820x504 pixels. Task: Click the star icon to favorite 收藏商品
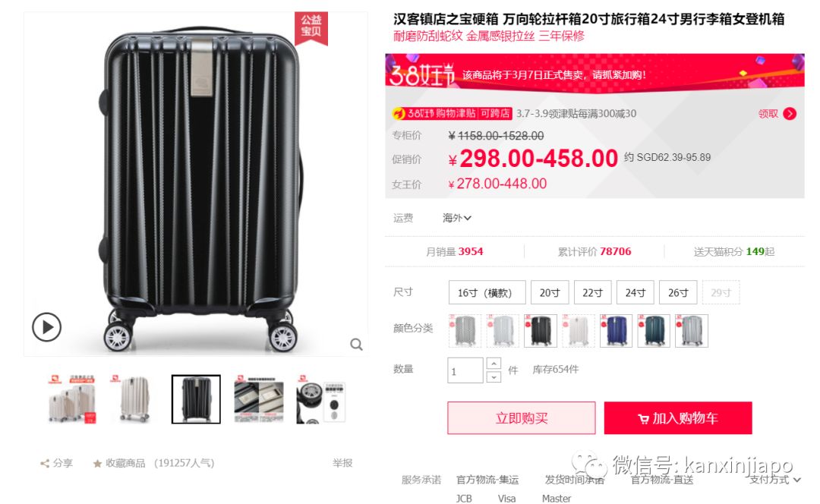(97, 463)
